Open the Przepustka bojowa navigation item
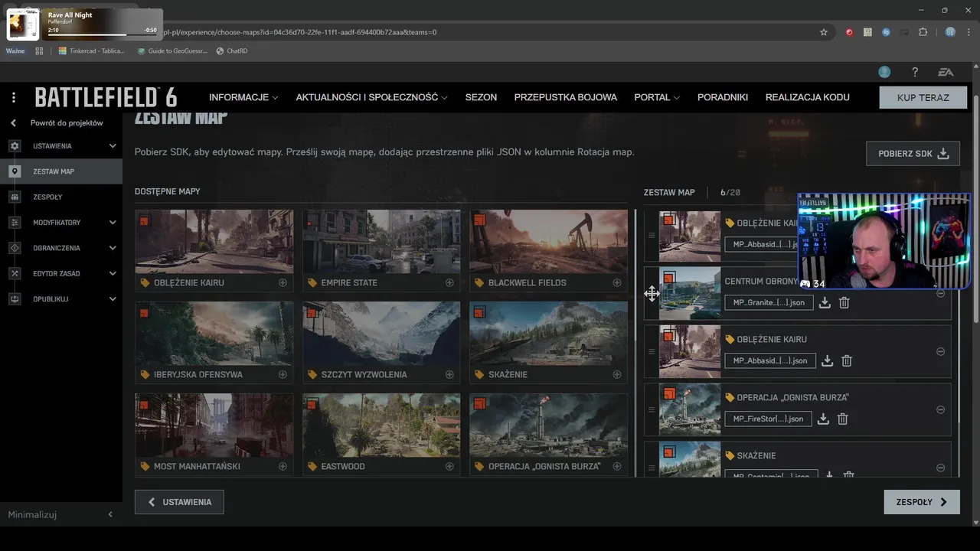This screenshot has height=551, width=980. (566, 97)
